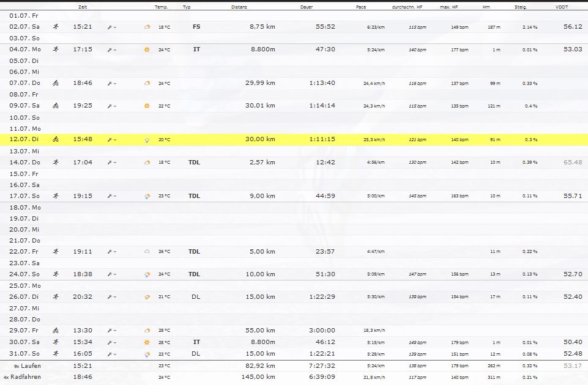Click the sunny weather icon on 04.07. Mo
Viewport: 588px width, 385px height.
pyautogui.click(x=147, y=50)
